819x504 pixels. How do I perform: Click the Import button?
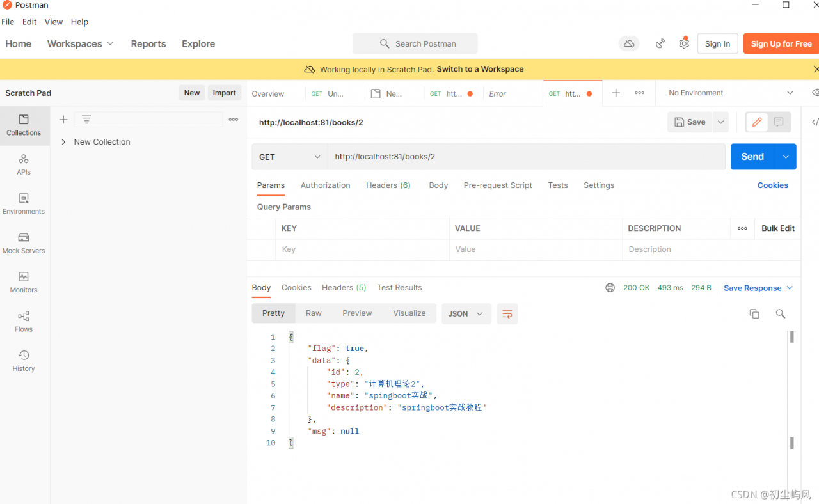coord(225,93)
